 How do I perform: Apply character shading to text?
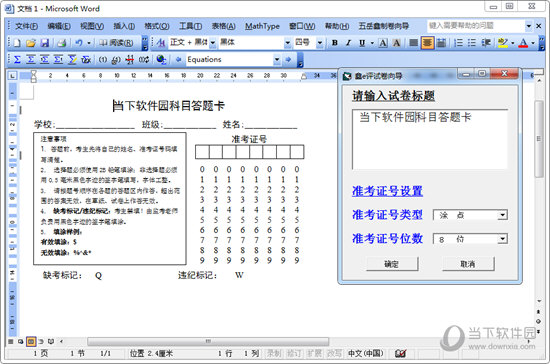[397, 43]
